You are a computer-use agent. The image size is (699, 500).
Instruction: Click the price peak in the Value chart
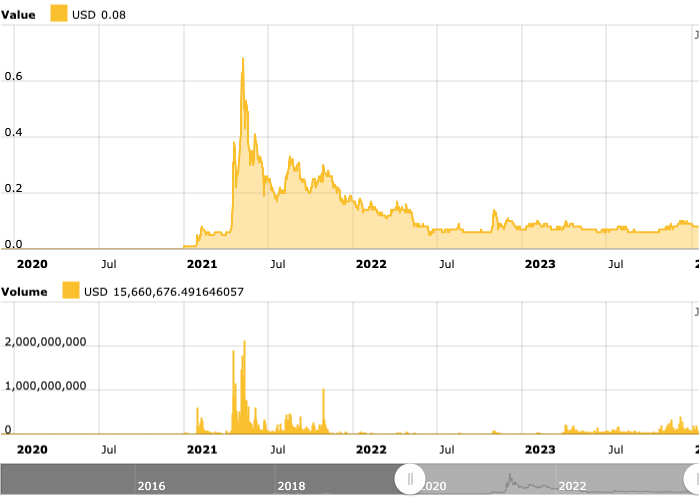tap(243, 59)
